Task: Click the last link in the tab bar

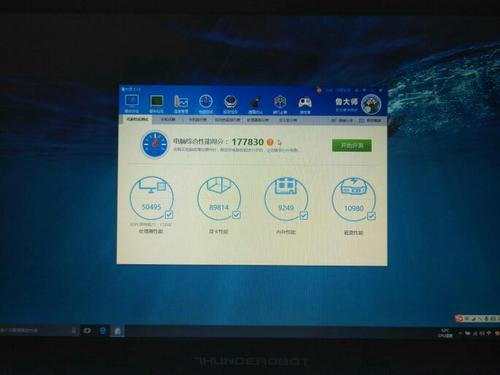Action: (370, 121)
